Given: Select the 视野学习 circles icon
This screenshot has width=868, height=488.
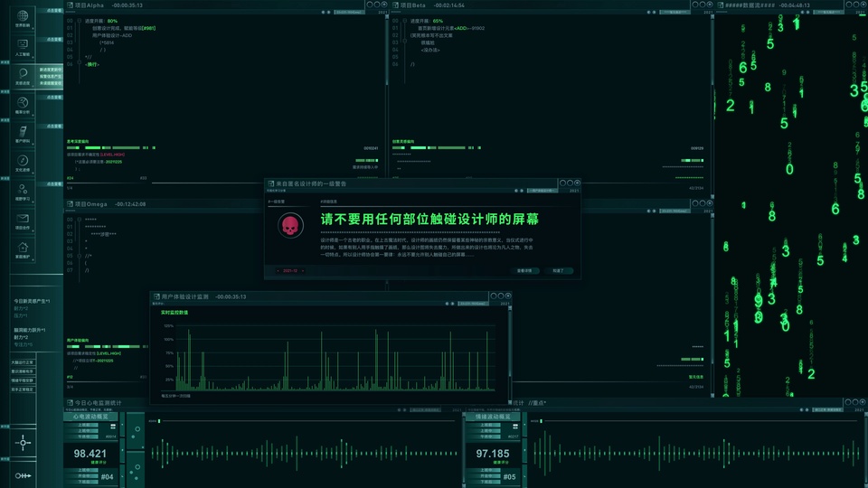Looking at the screenshot, I should coord(23,189).
